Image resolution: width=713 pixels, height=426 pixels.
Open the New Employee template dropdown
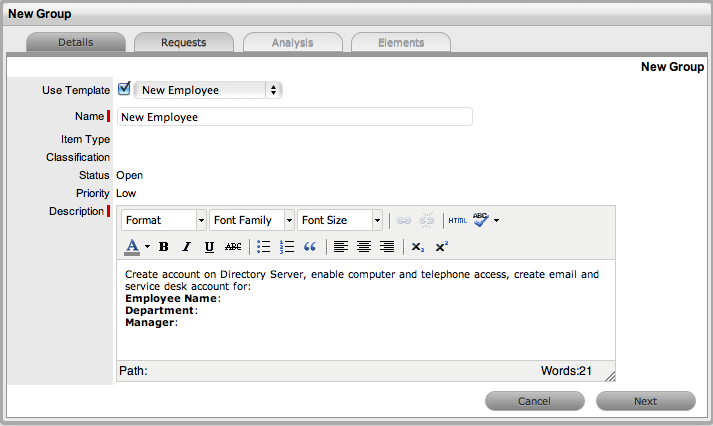point(208,90)
